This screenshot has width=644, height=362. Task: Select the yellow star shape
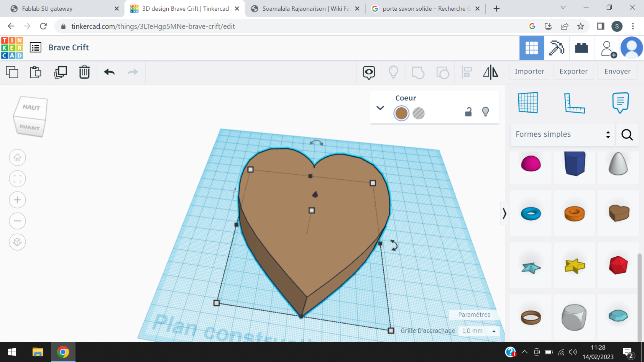[x=575, y=265]
